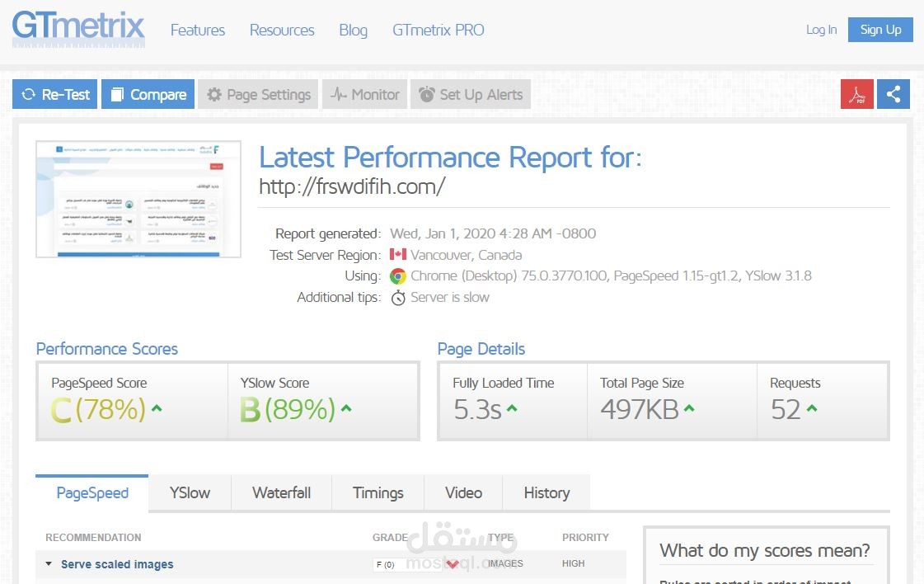Click the 52 requests value
This screenshot has height=584, width=924.
[786, 409]
